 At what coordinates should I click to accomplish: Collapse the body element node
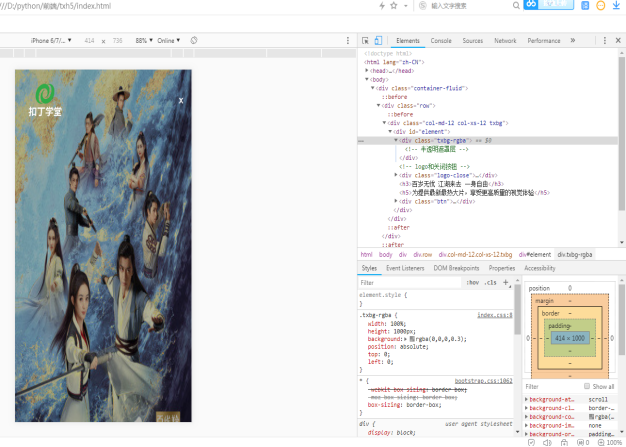coord(367,79)
